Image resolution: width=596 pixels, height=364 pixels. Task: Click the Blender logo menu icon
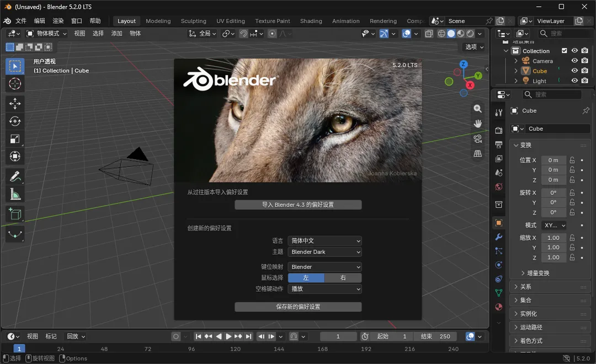pyautogui.click(x=7, y=21)
